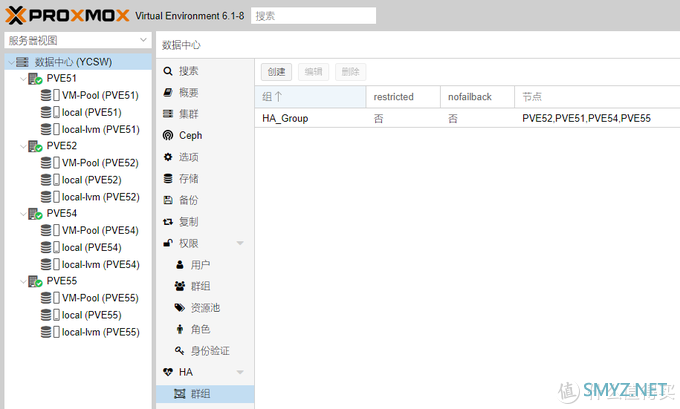Click the floppy disk icon beside 备份
680x409 pixels.
168,200
